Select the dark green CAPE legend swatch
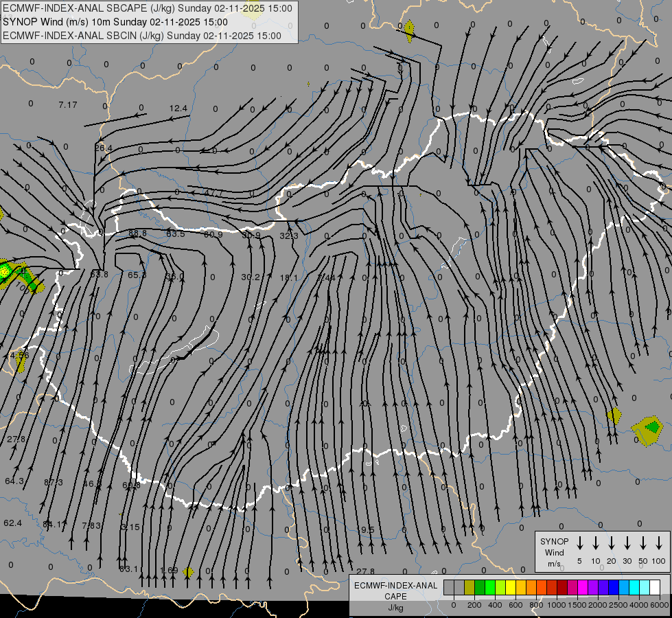This screenshot has width=672, height=618. click(x=480, y=587)
